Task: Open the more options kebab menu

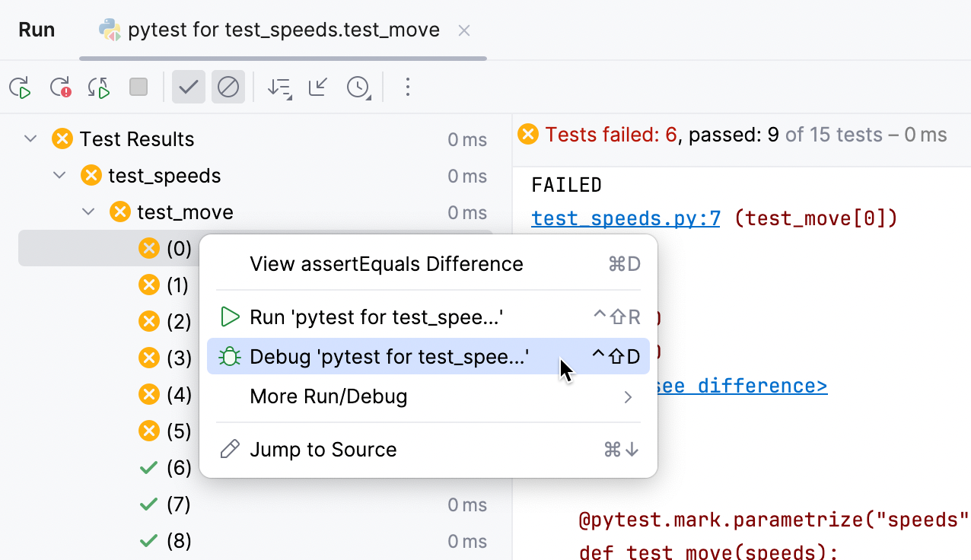Action: [x=408, y=87]
